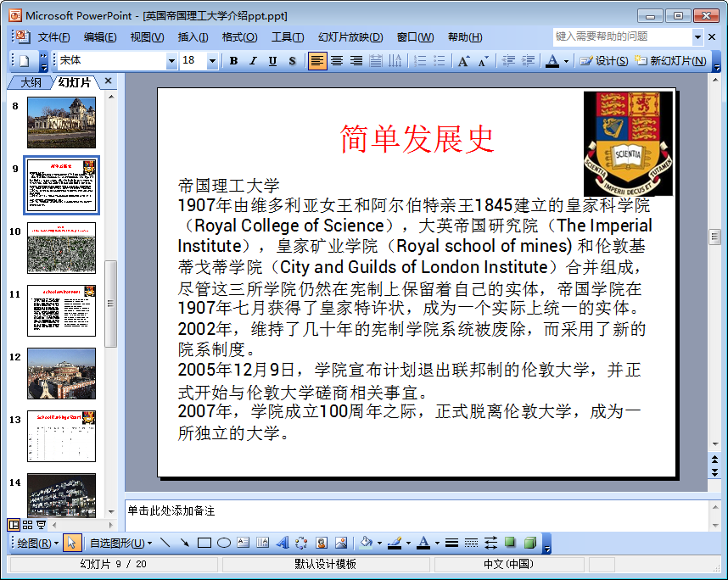The image size is (728, 580).
Task: Insert diagram or organization chart
Action: pos(302,543)
